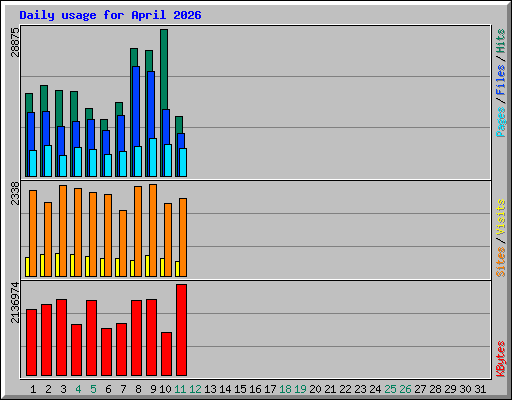Viewport: 512px width, 400px height.
Task: Select day 27 on the x-axis
Action: (420, 389)
